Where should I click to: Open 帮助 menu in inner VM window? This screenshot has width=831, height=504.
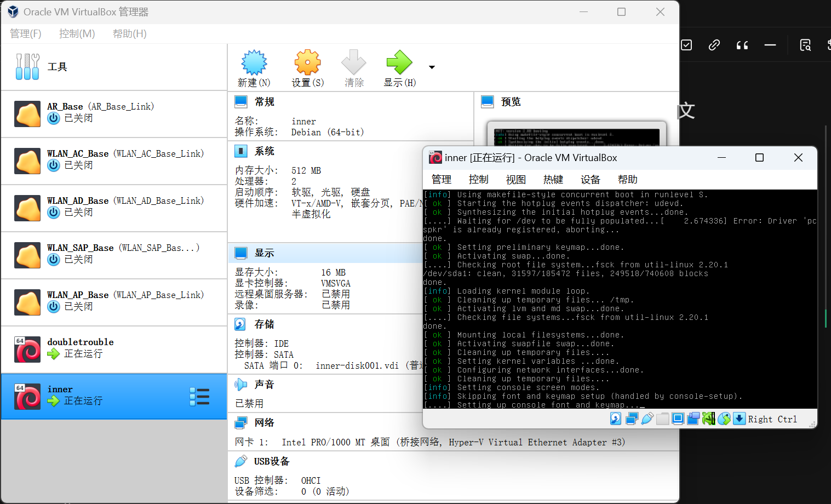(x=628, y=180)
